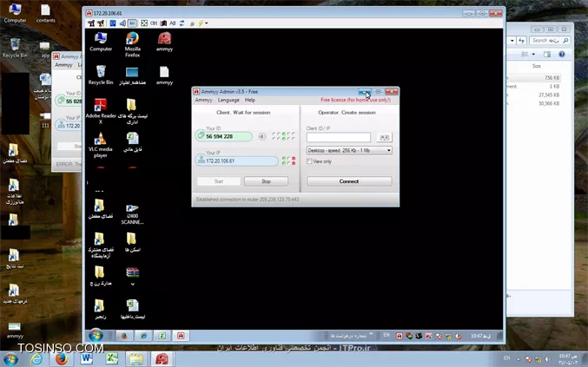588x367 pixels.
Task: Select the contants file on host desktop
Action: click(45, 13)
